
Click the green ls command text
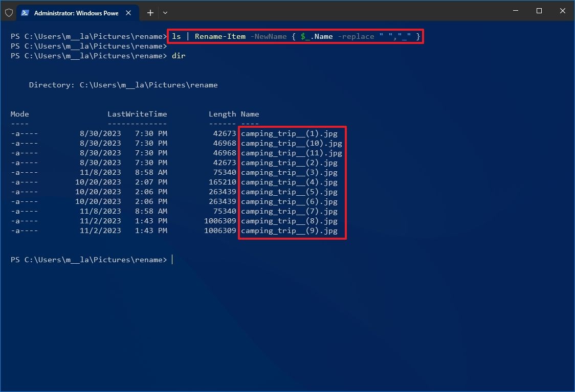(177, 36)
